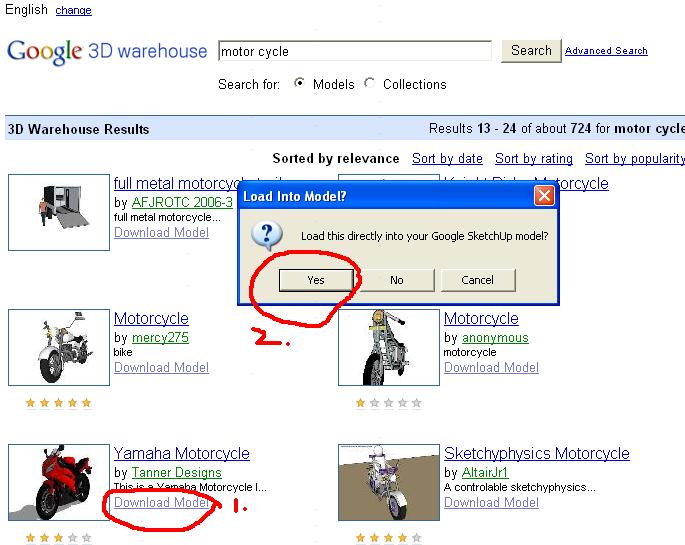Viewport: 685px width, 545px height.
Task: Open the Yamaha Motorcycle title link
Action: click(182, 453)
